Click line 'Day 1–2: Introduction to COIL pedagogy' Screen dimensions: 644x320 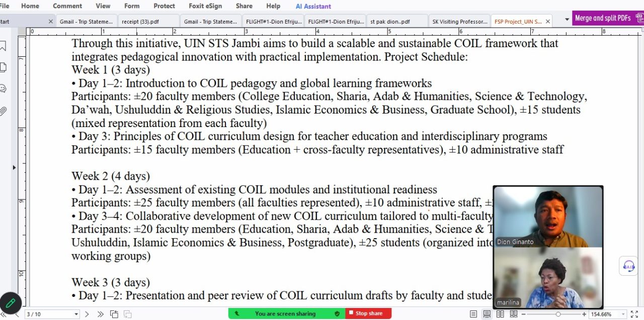[252, 83]
